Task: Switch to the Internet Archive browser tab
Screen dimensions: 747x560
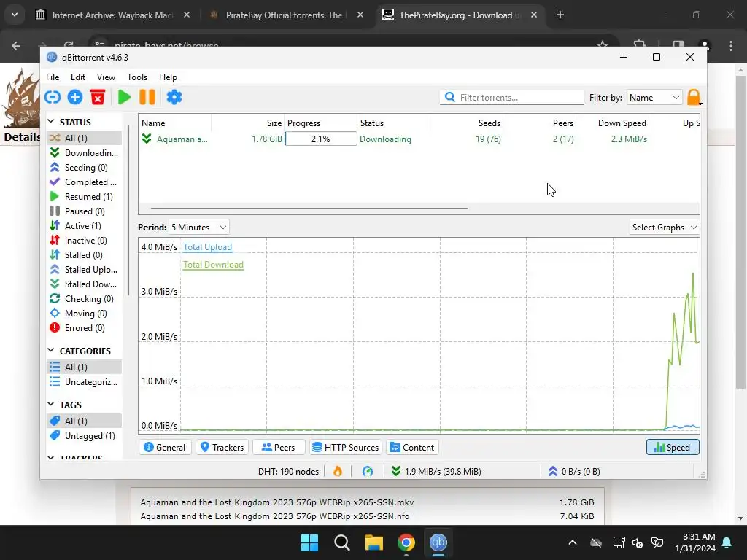Action: tap(113, 15)
